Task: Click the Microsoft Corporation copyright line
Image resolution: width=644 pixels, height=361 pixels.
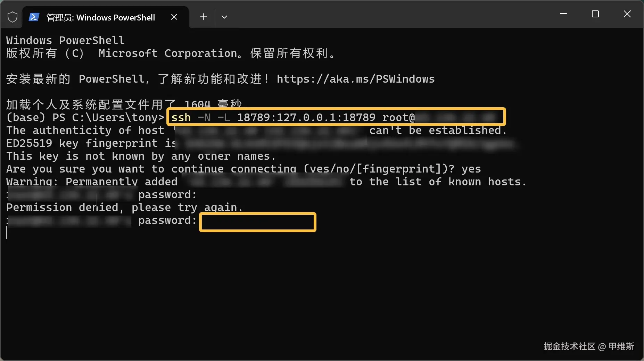Action: point(170,53)
